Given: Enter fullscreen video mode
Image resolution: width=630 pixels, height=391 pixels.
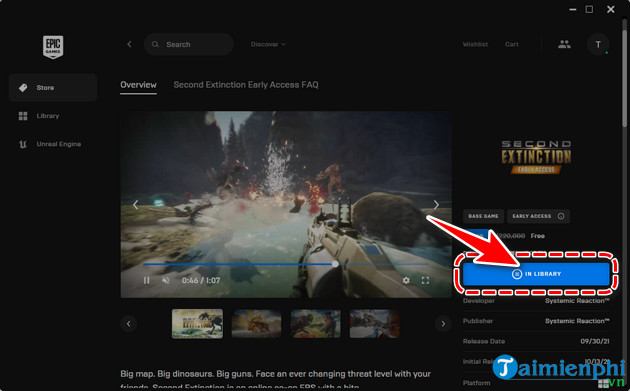Looking at the screenshot, I should [x=425, y=280].
